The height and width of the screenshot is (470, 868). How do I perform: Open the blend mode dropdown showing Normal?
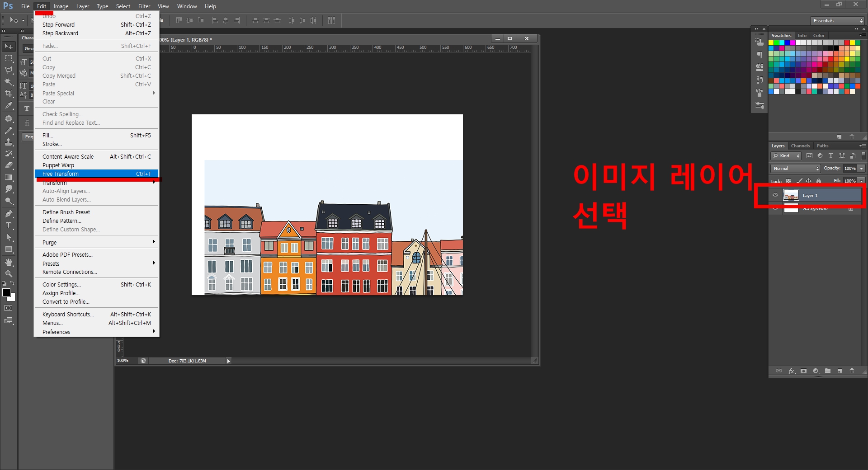795,168
